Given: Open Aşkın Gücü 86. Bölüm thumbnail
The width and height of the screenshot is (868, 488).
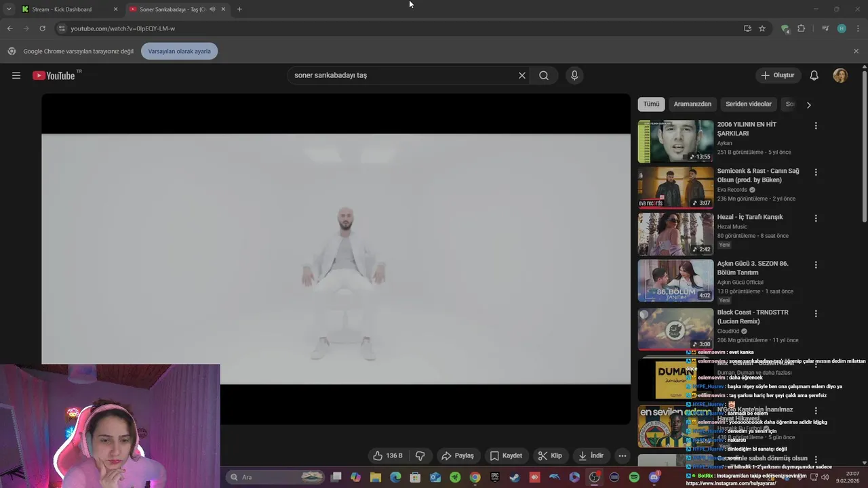Looking at the screenshot, I should [x=675, y=280].
